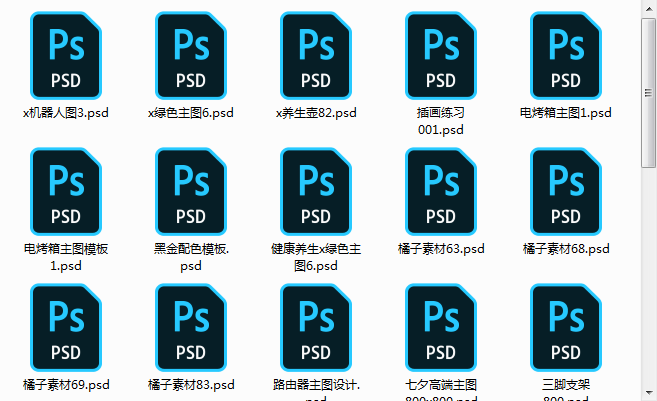Image resolution: width=657 pixels, height=401 pixels.
Task: Select the 橘子素材83.psd file icon
Action: (x=191, y=328)
